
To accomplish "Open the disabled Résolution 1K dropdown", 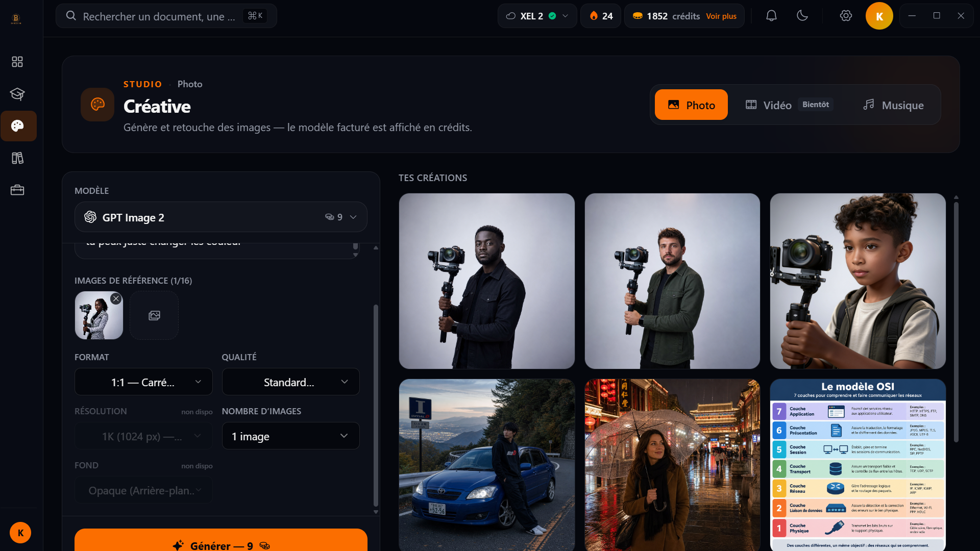I will coord(143,436).
